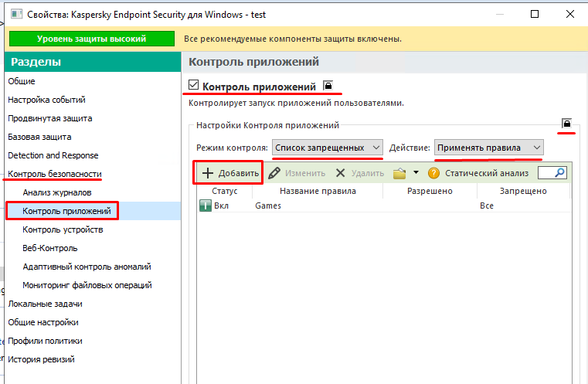Sort by the Статус column header
The height and width of the screenshot is (384, 588).
pyautogui.click(x=225, y=191)
